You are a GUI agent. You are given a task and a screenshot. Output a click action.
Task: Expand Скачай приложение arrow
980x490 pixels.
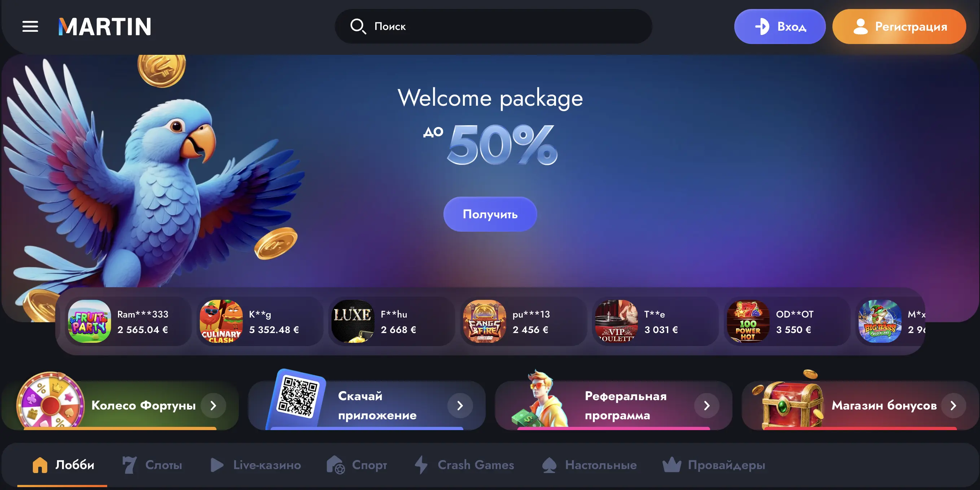point(460,406)
